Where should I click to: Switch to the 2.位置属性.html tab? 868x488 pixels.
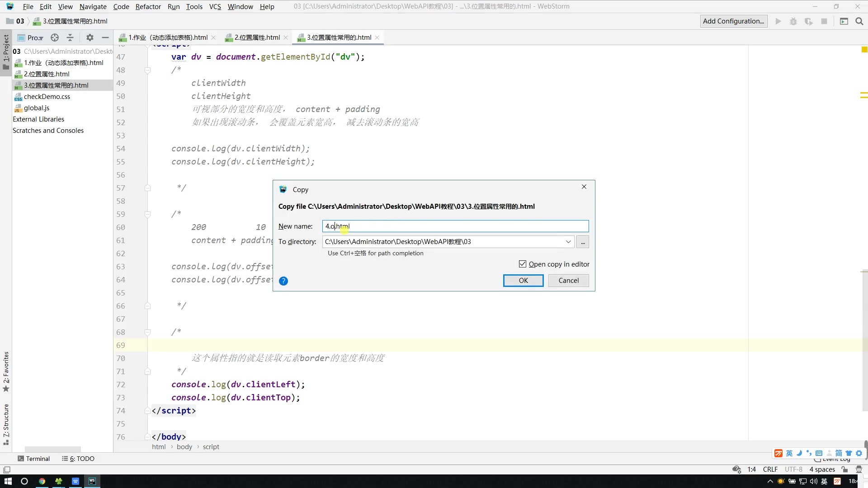257,38
